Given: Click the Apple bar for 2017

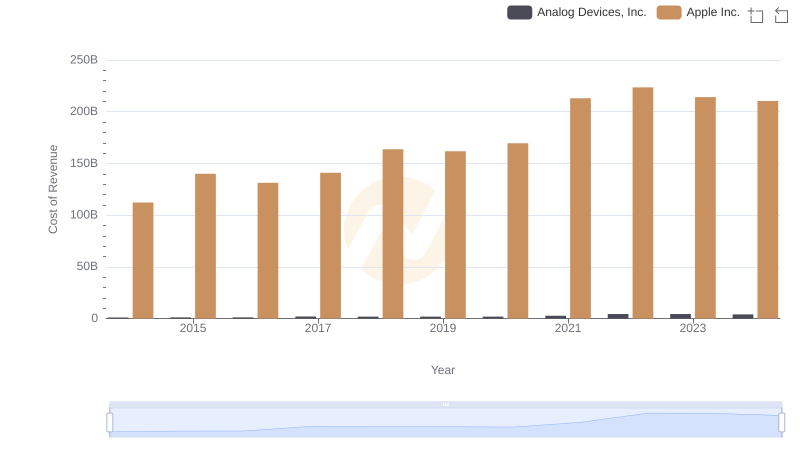Looking at the screenshot, I should (331, 246).
